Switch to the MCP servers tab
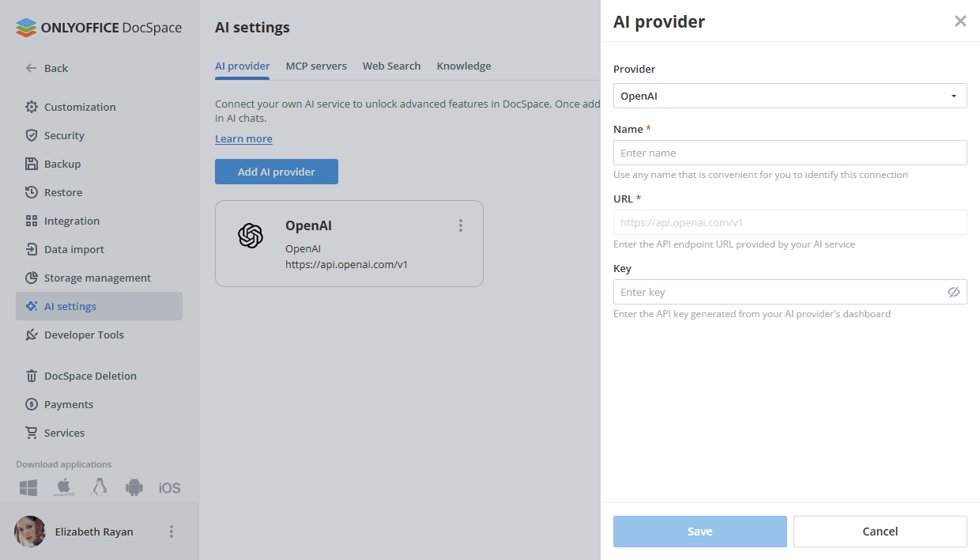The image size is (980, 560). [x=316, y=66]
